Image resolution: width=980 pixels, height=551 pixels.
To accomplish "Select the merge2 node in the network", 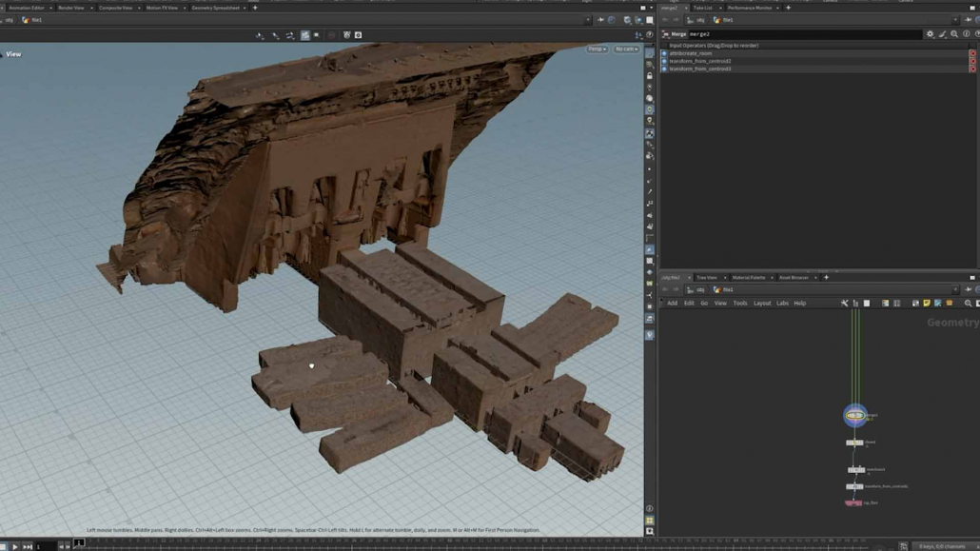I will pyautogui.click(x=854, y=415).
